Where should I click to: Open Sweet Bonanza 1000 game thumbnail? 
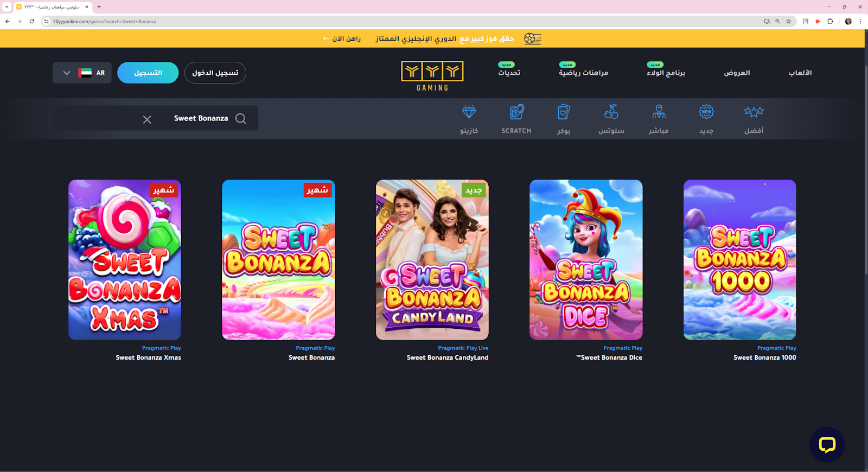[740, 260]
